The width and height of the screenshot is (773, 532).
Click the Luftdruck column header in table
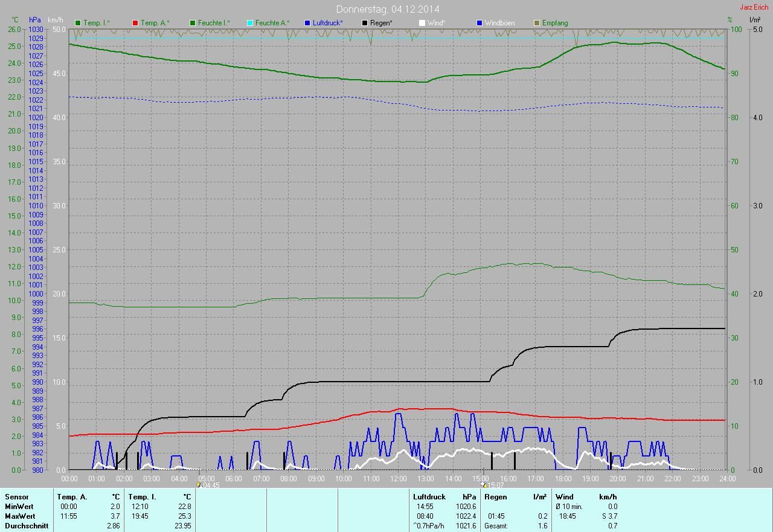pos(429,497)
